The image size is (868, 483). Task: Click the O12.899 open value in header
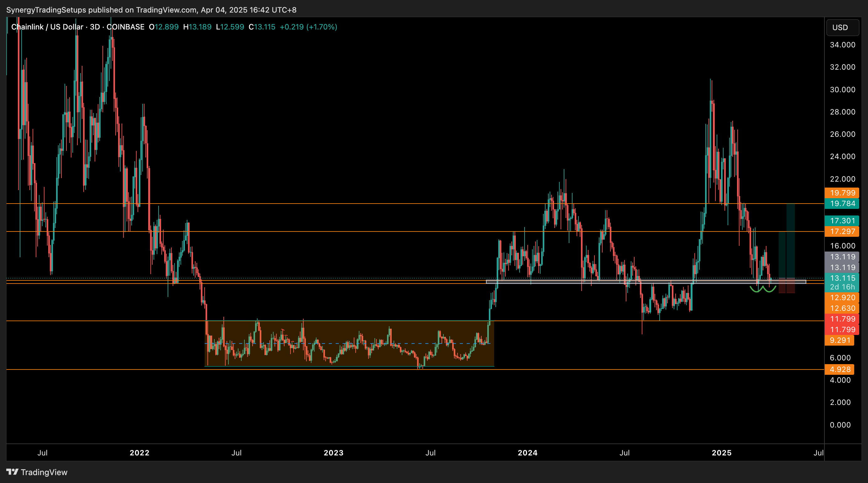tap(164, 27)
